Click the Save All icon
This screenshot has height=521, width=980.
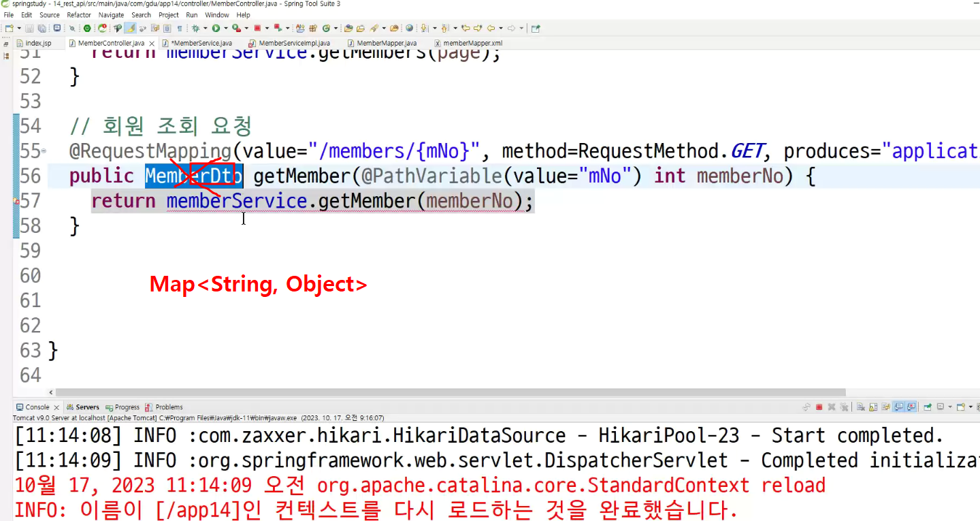pos(42,29)
